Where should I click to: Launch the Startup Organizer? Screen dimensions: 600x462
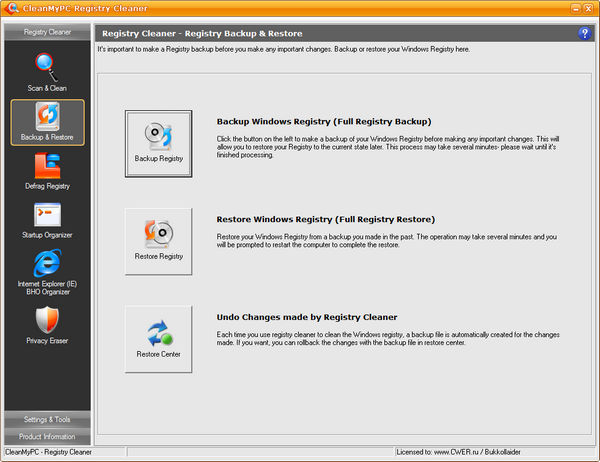click(x=47, y=219)
